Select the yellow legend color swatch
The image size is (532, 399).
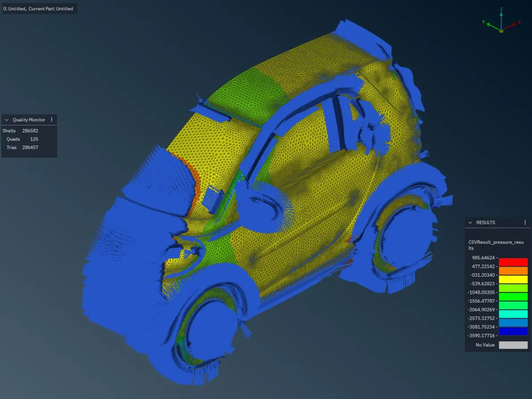[513, 279]
